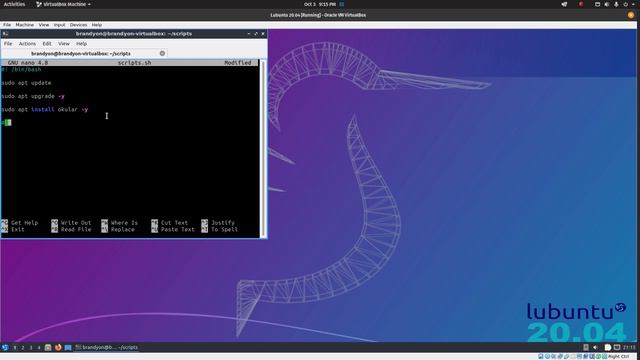Click the show desktop icon in the taskbar
Viewport: 640px width, 360px height.
click(68, 347)
